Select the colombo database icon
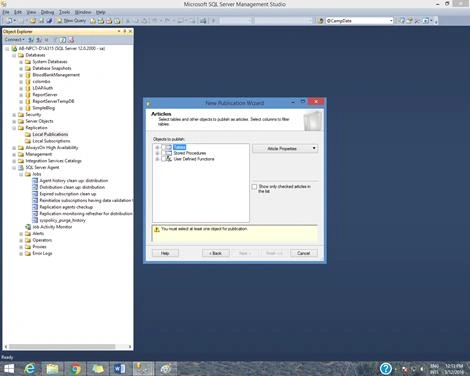 [x=28, y=81]
